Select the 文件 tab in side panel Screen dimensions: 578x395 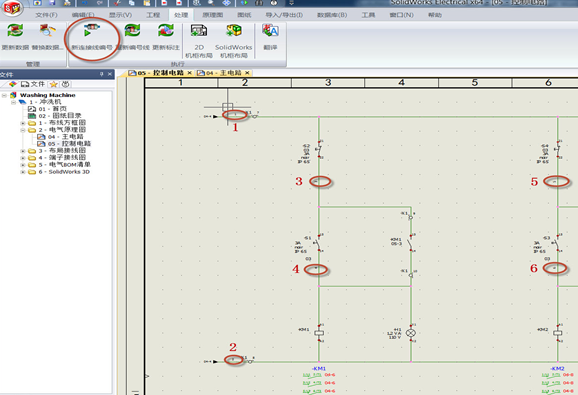click(x=33, y=84)
